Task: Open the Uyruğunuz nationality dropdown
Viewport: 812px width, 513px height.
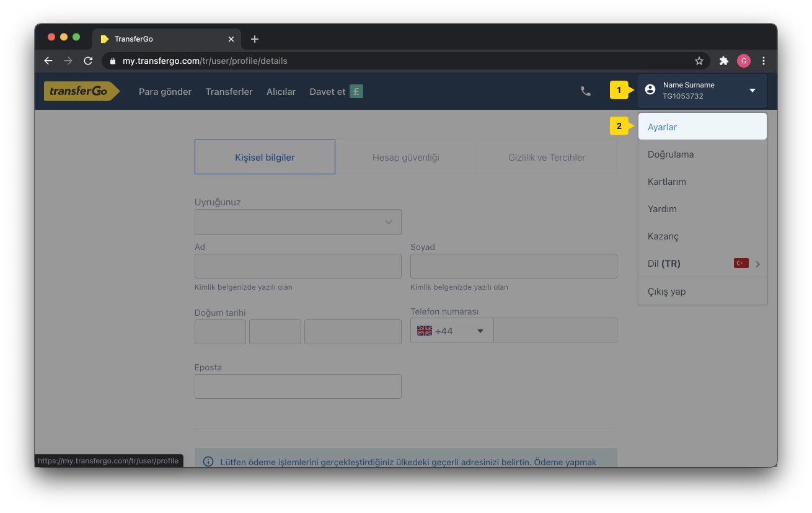Action: (298, 222)
